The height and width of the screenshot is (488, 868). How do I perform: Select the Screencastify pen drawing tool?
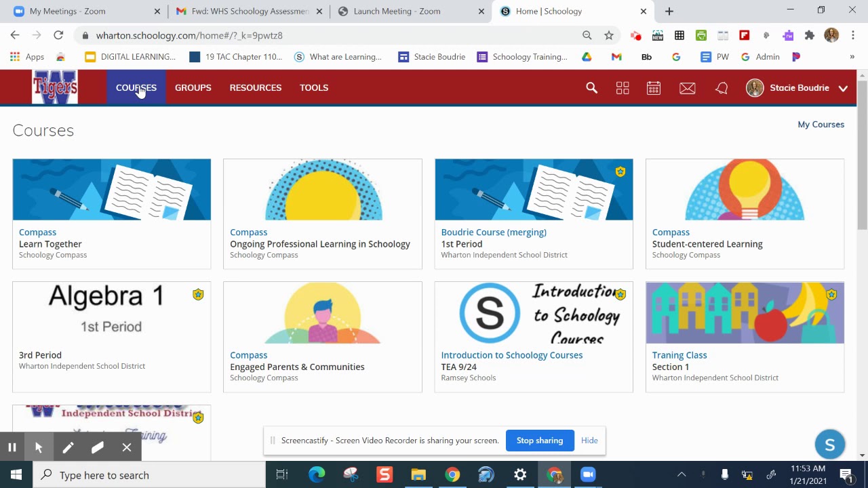coord(68,447)
